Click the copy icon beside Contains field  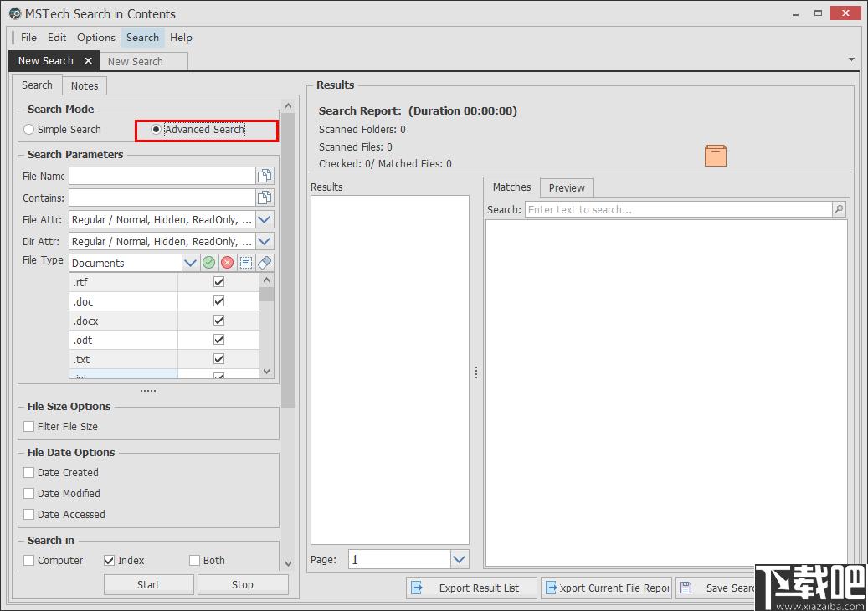pyautogui.click(x=265, y=198)
